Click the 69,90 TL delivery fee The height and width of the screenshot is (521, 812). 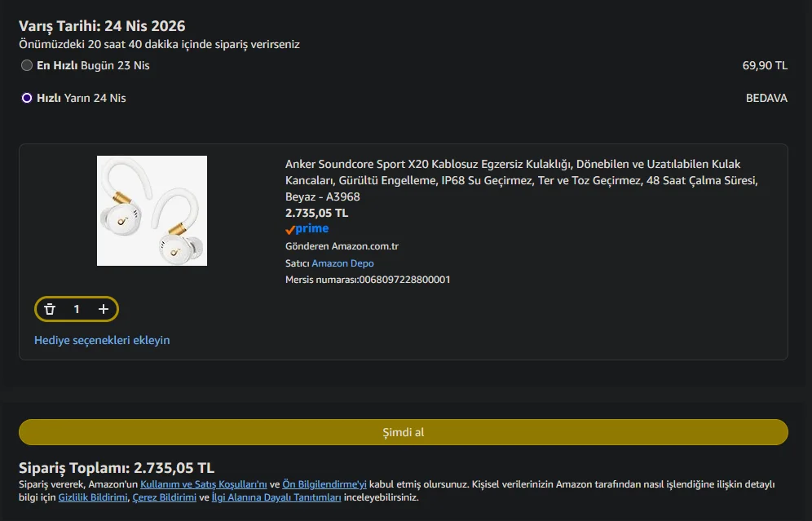point(765,65)
